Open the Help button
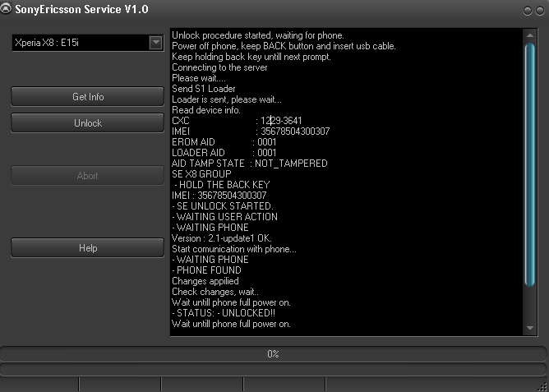549x392 pixels. [x=87, y=248]
